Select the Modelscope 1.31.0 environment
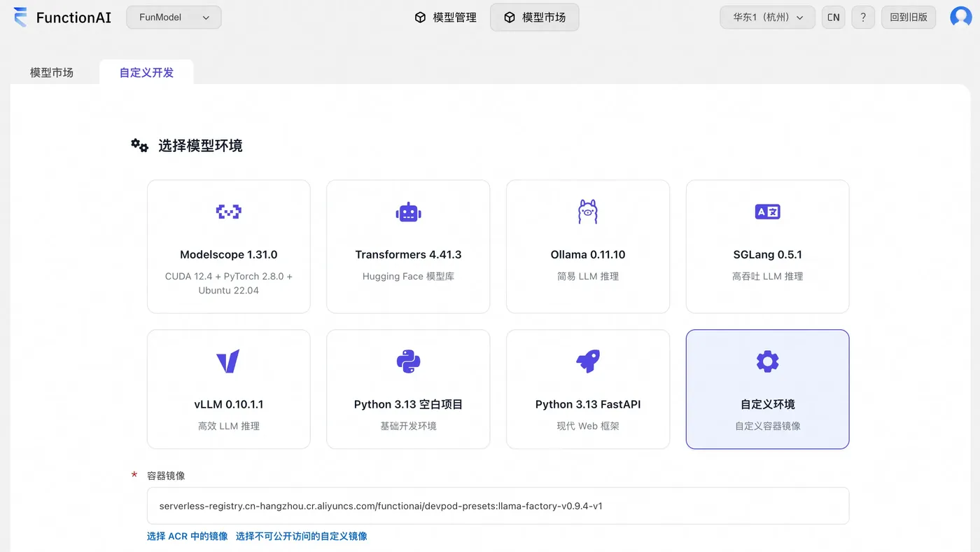Viewport: 980px width, 552px height. [229, 247]
